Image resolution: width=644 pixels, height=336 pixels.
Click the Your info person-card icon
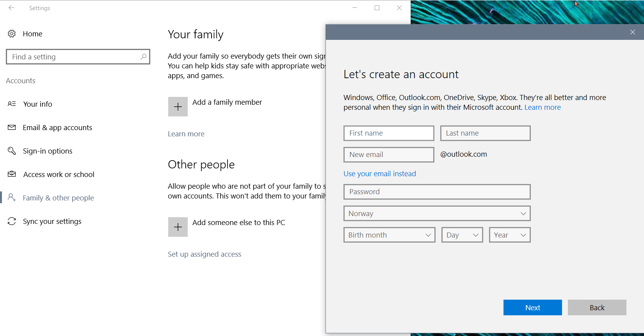(x=12, y=104)
